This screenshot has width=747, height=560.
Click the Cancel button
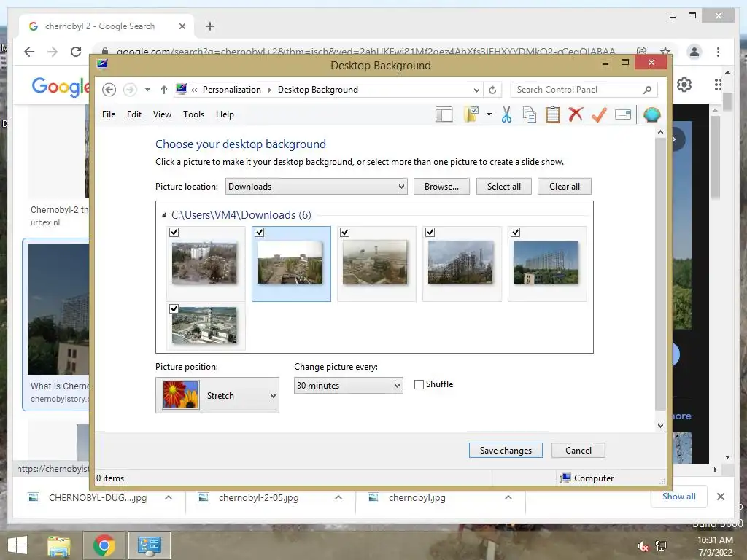click(578, 451)
